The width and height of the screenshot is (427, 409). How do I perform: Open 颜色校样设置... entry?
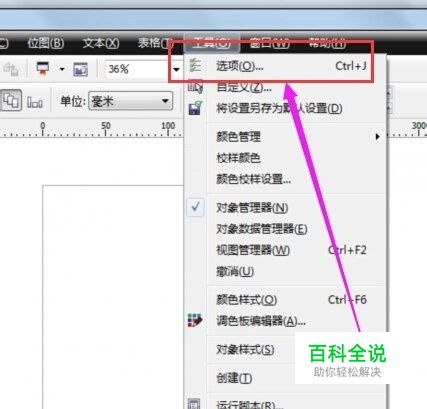click(285, 179)
